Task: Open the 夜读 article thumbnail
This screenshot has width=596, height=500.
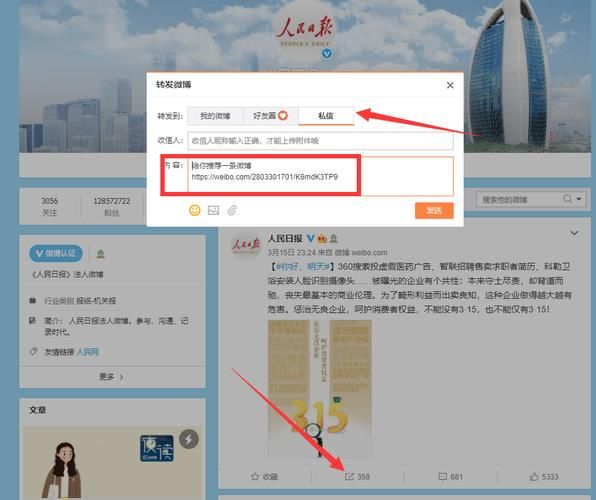Action: (x=157, y=449)
